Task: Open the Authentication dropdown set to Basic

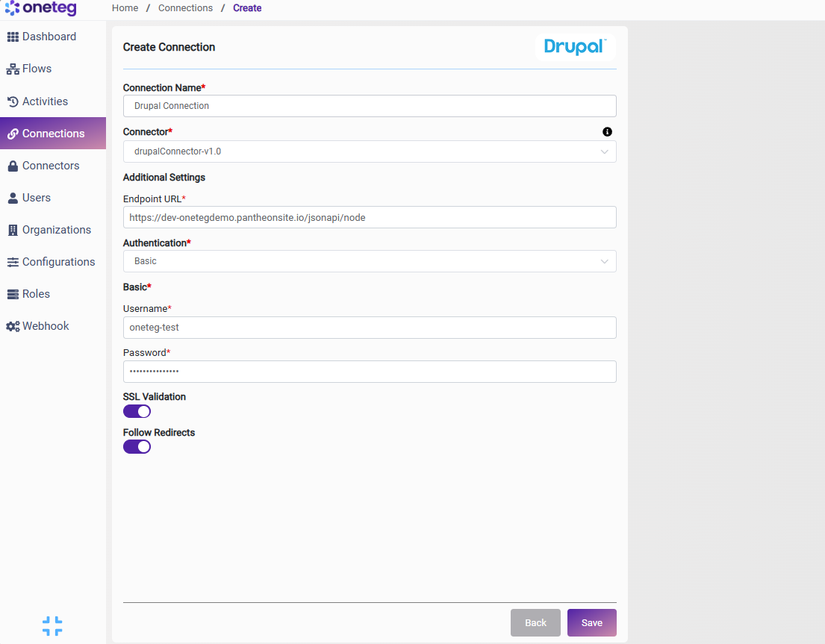Action: (x=370, y=261)
